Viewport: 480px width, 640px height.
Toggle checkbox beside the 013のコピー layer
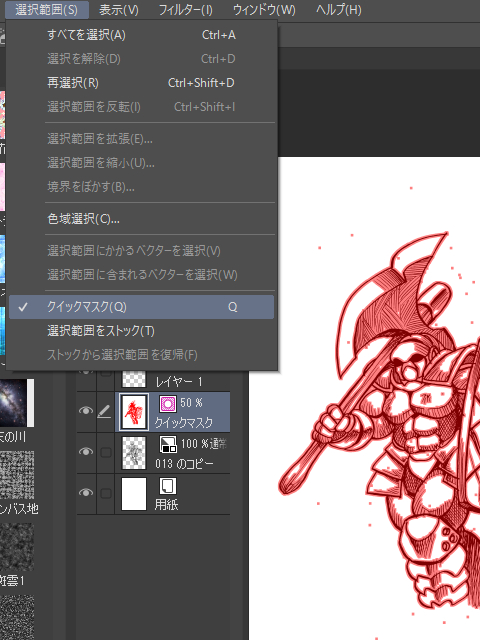(106, 452)
